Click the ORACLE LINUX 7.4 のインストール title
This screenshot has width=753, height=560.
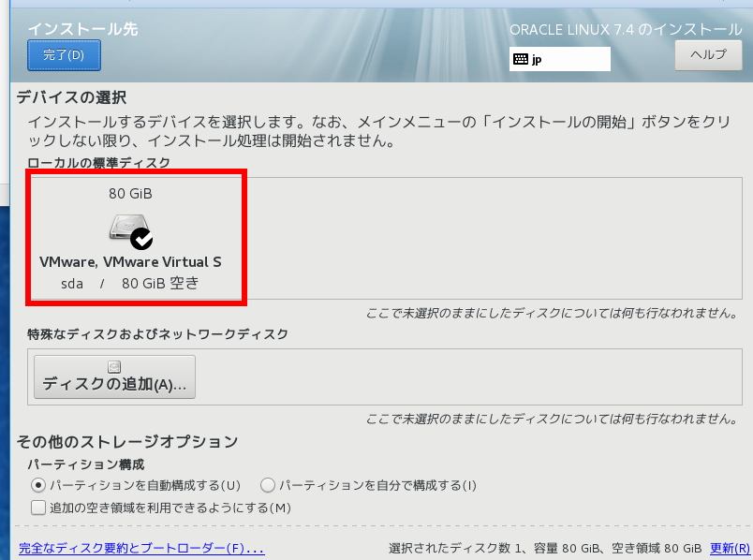click(x=626, y=30)
